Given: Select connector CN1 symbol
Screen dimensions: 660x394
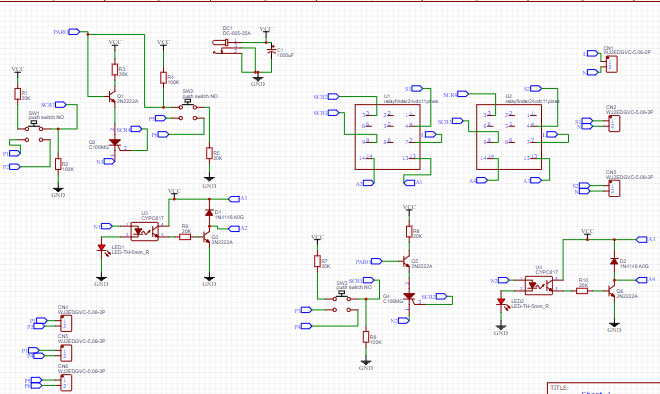Looking at the screenshot, I should 612,64.
